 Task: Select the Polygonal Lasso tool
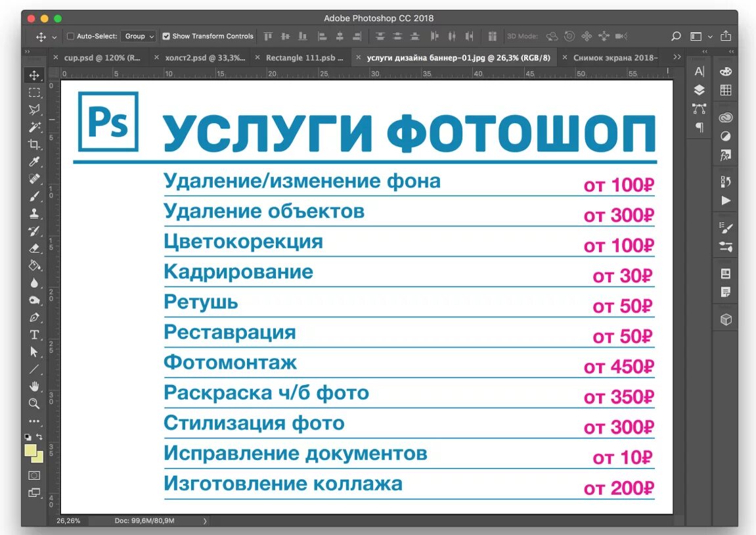click(34, 110)
